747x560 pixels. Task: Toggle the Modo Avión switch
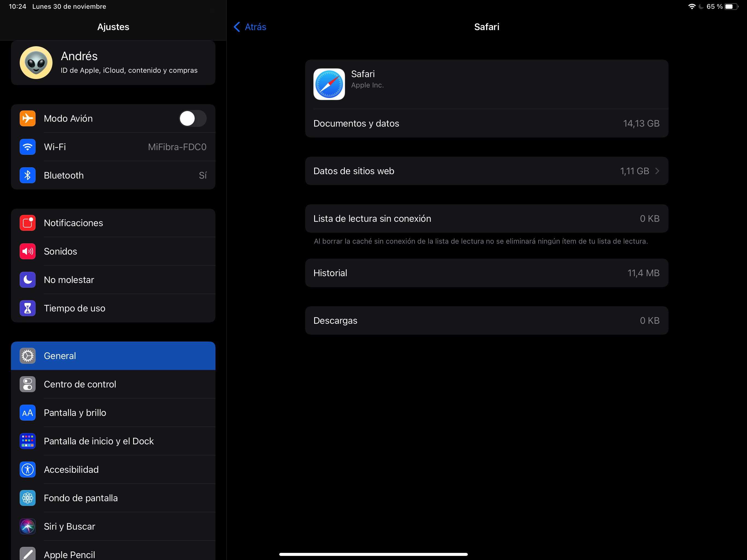pyautogui.click(x=192, y=119)
